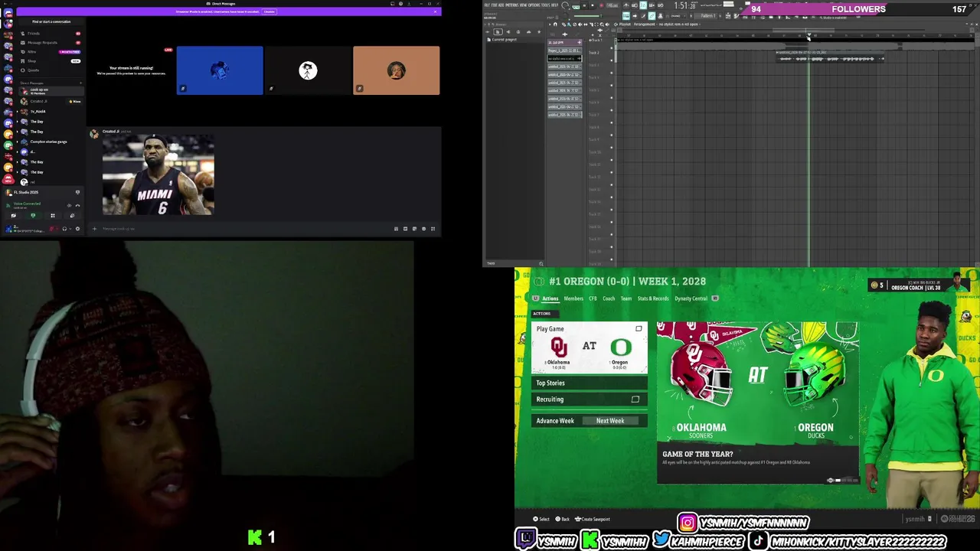This screenshot has width=980, height=551.
Task: Open the Discord soundboard button
Action: 72,216
